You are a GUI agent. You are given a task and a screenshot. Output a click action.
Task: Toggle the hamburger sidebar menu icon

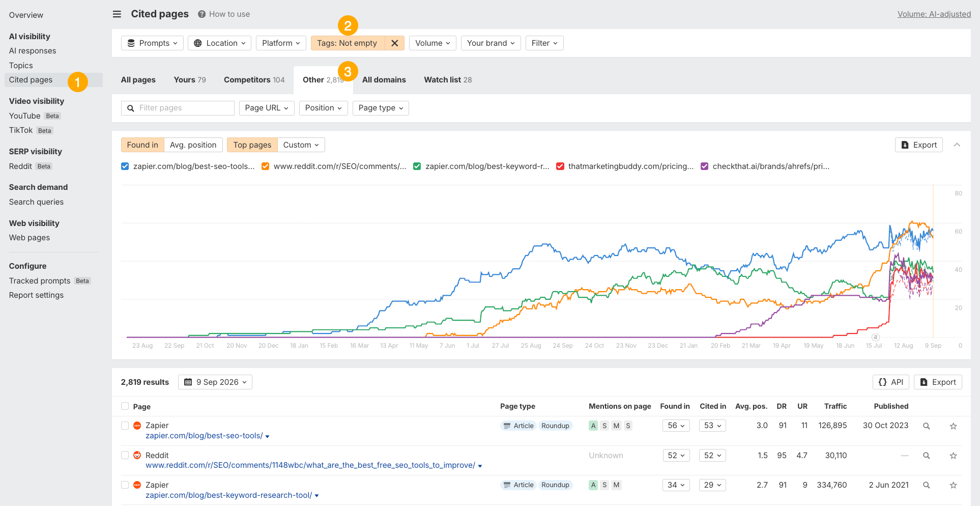point(117,14)
